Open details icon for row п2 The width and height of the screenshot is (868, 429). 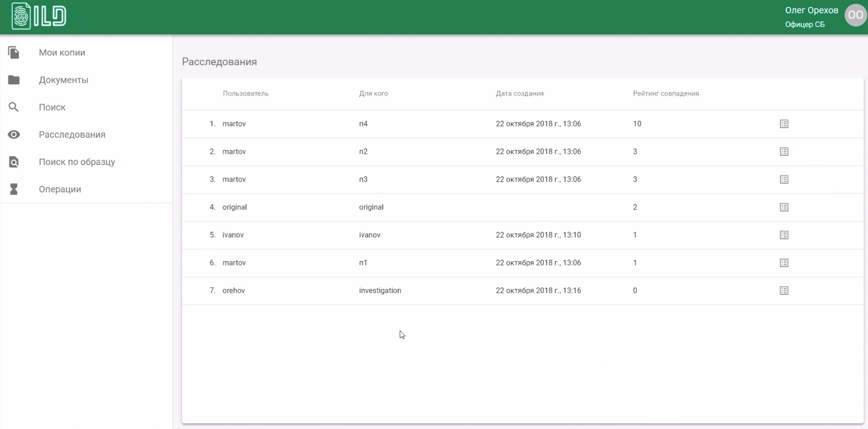(784, 152)
